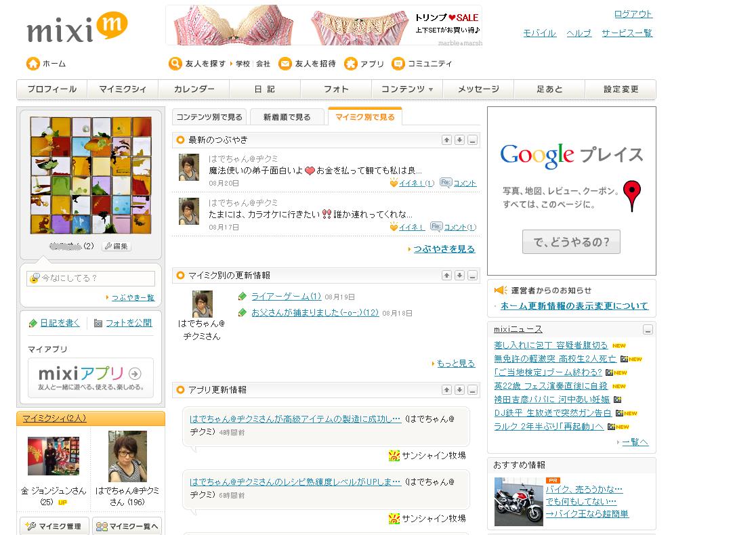
Task: Click the マイミク一覧へ button
Action: (127, 526)
